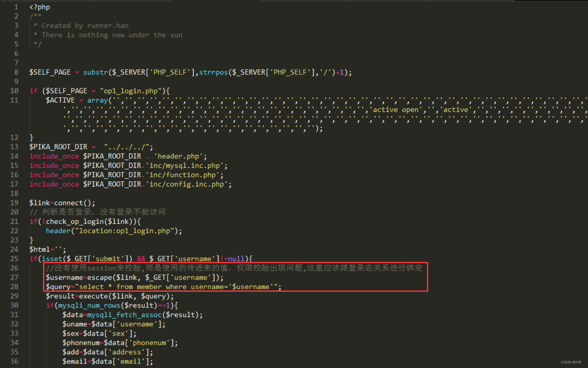Click line number 1 in the gutter

pyautogui.click(x=16, y=7)
